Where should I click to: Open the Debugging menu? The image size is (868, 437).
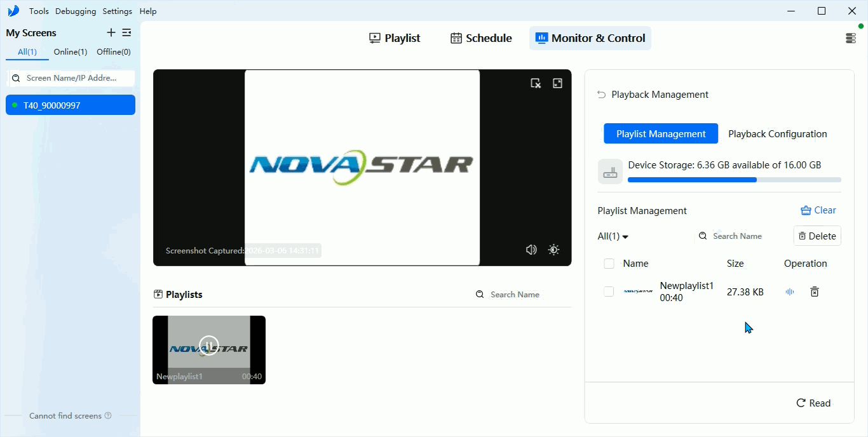[x=76, y=11]
